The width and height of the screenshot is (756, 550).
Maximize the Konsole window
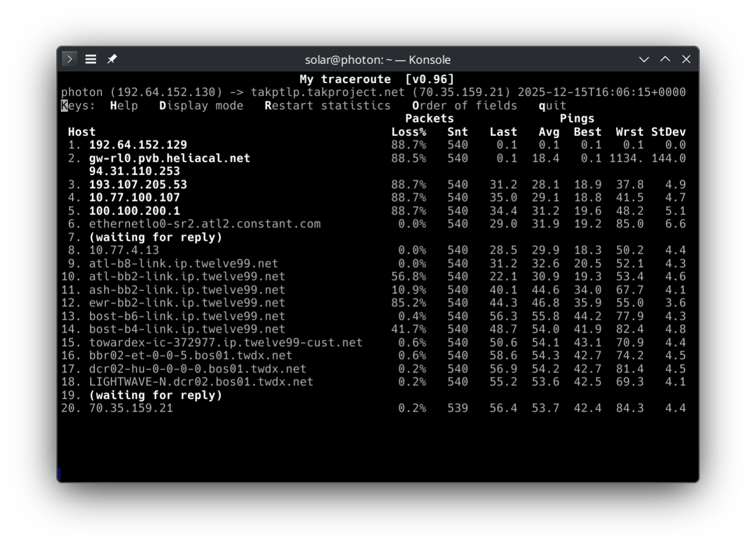click(665, 59)
